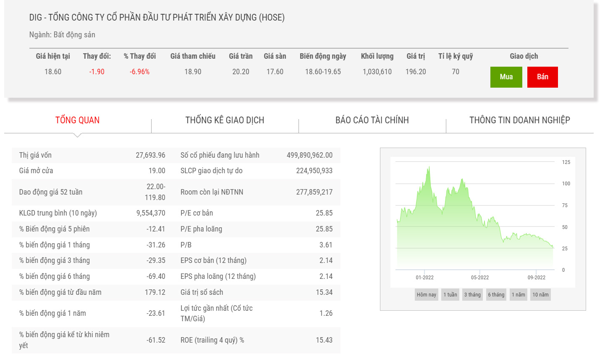The height and width of the screenshot is (364, 605).
Task: Select 1 năm chart range
Action: (x=518, y=295)
